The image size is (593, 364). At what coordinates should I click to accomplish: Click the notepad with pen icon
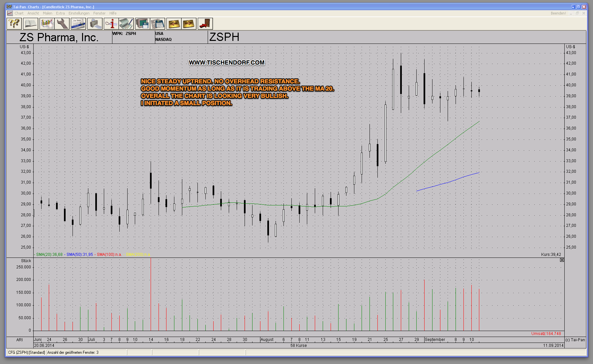(126, 24)
